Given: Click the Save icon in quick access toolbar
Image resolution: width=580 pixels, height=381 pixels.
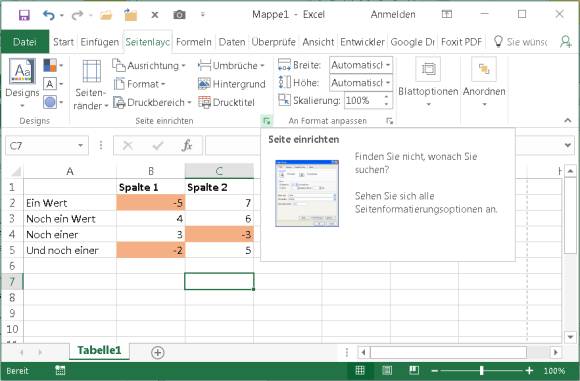Looking at the screenshot, I should point(24,15).
